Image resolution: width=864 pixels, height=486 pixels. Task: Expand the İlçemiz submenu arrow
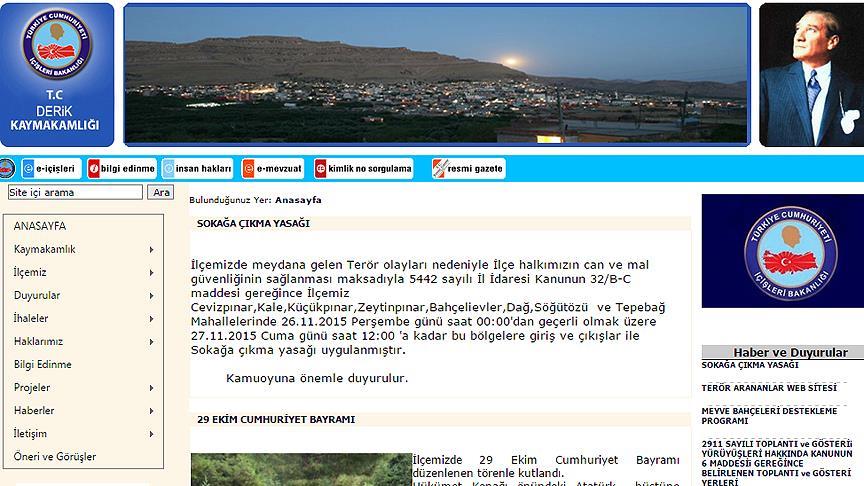(151, 273)
